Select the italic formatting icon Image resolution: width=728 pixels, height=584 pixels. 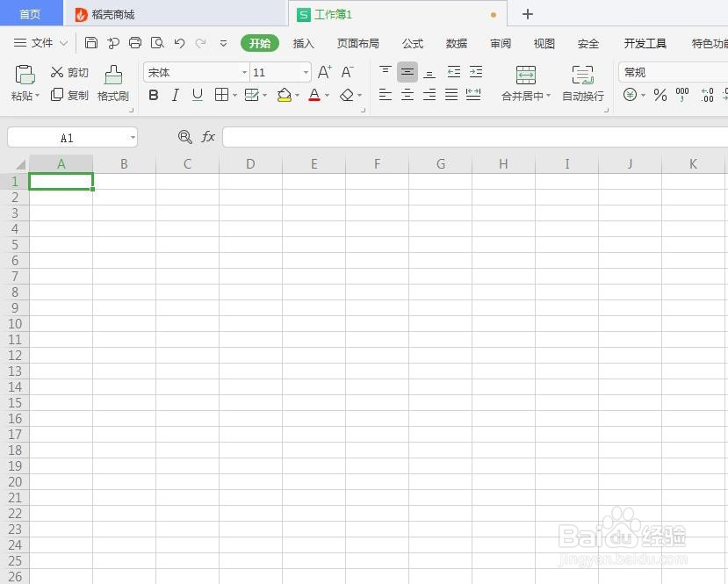click(x=175, y=95)
